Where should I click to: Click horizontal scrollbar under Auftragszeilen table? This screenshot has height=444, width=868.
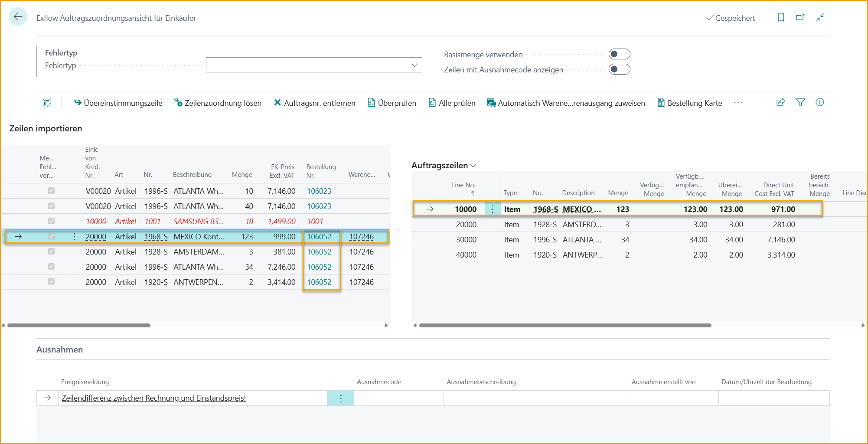pyautogui.click(x=565, y=325)
